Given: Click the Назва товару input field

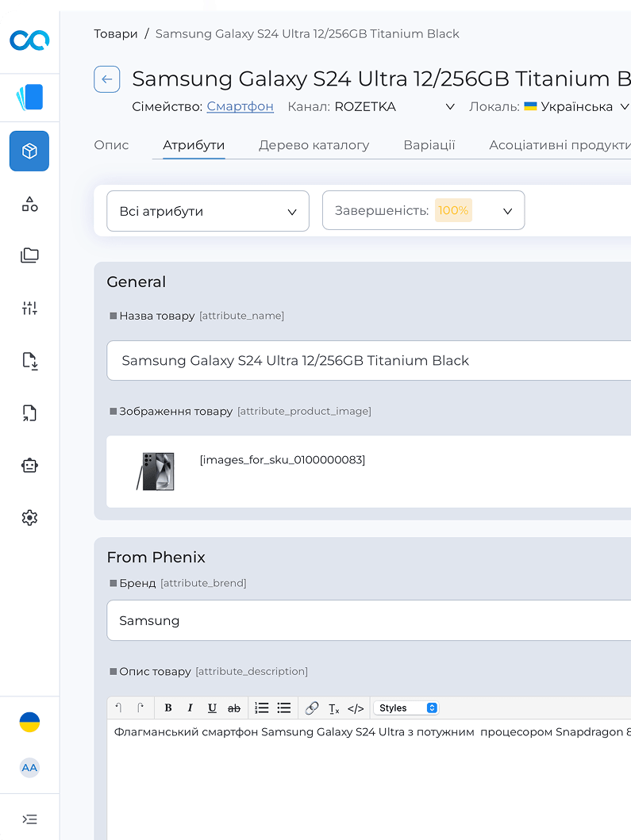Looking at the screenshot, I should click(x=369, y=361).
